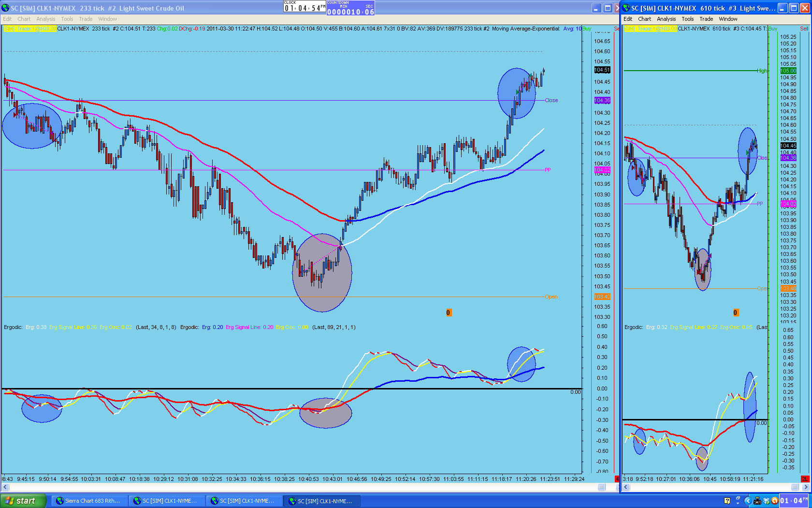Screen dimensions: 812x508
Task: Click the PP pivot label in the 233 tick chart
Action: click(548, 170)
